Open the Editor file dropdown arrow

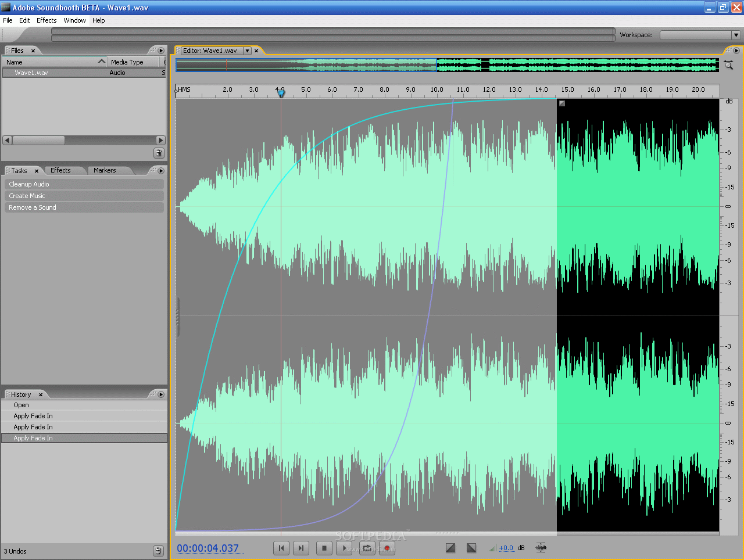[x=247, y=51]
